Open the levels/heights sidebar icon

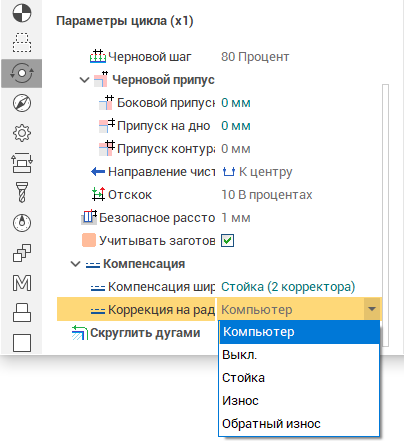(22, 163)
